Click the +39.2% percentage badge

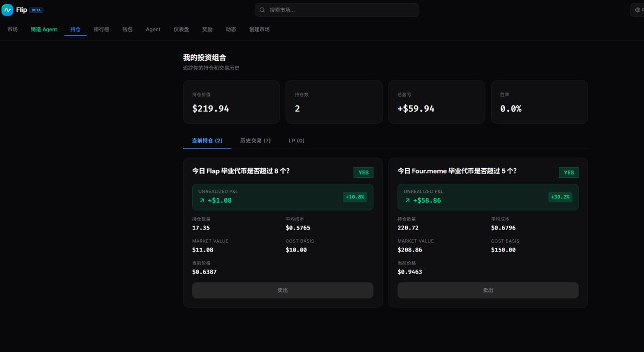click(560, 197)
